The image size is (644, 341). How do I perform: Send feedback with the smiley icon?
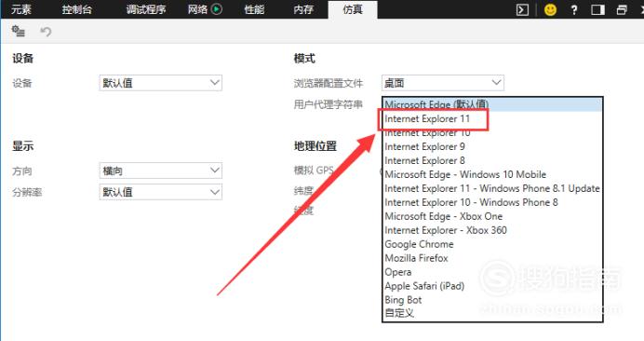click(x=550, y=9)
